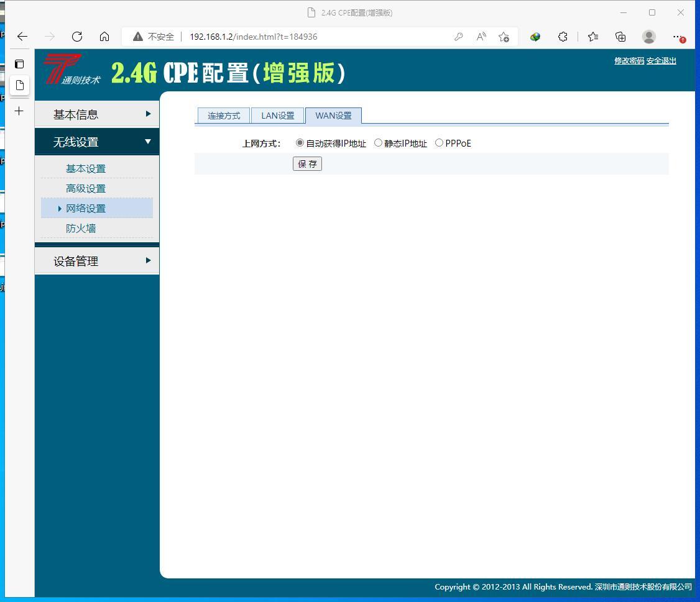Viewport: 700px width, 602px height.
Task: Open 防火墙 under wireless settings
Action: (x=81, y=229)
